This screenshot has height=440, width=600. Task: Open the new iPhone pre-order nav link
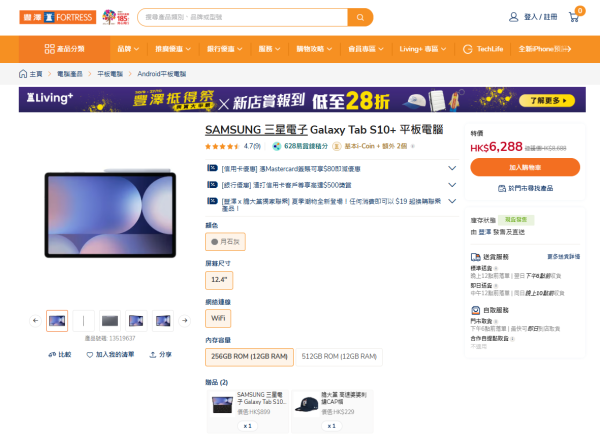[545, 49]
